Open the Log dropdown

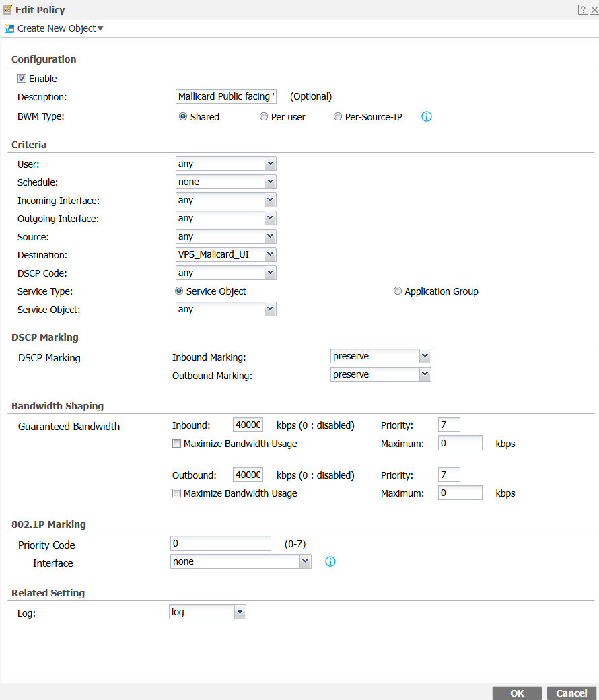[x=207, y=612]
